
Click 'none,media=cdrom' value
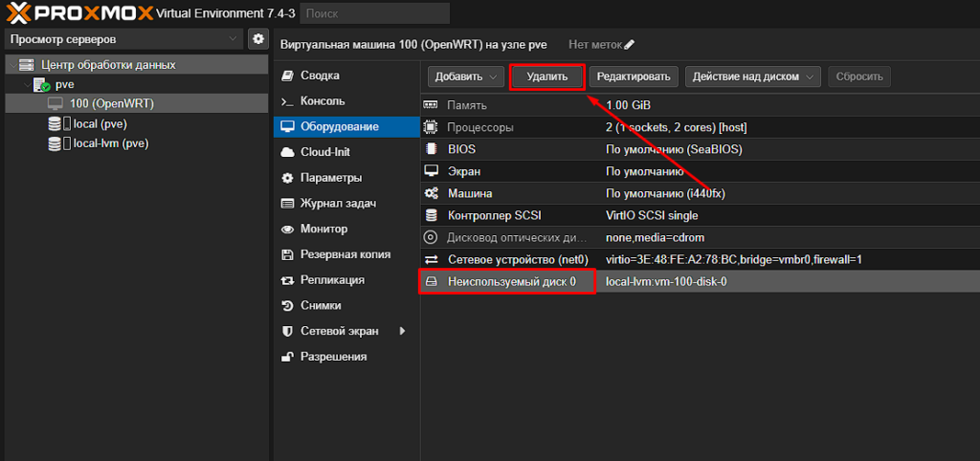tap(656, 237)
